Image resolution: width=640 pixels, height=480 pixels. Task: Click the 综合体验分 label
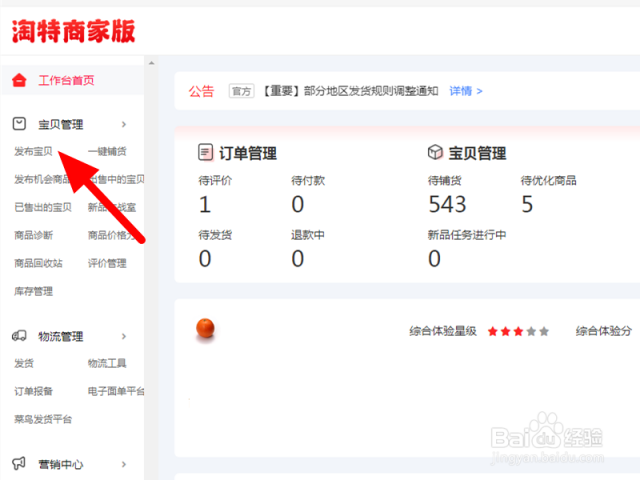(x=604, y=331)
